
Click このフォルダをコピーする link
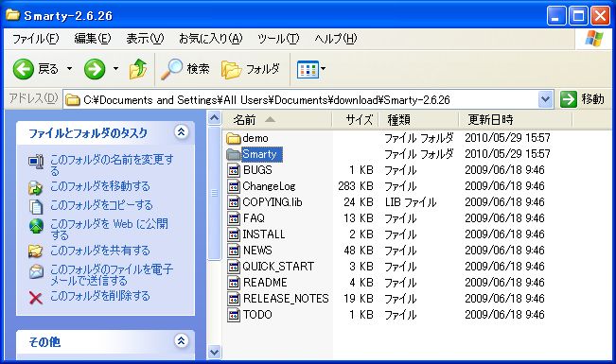point(101,205)
